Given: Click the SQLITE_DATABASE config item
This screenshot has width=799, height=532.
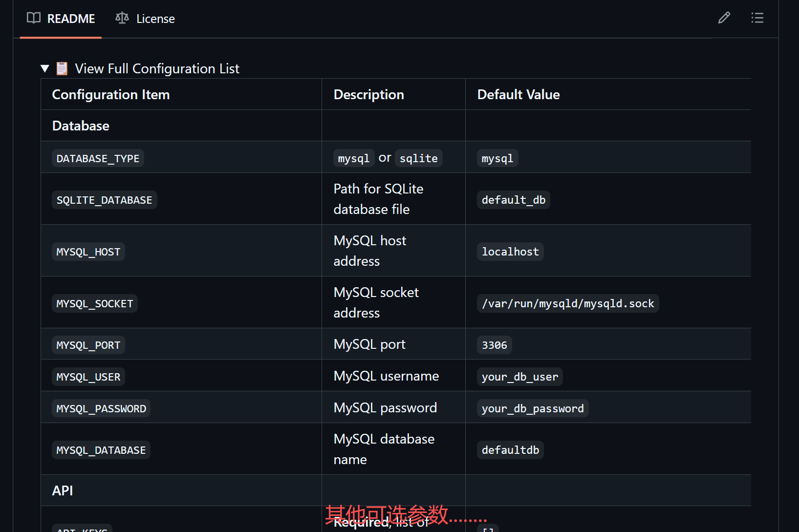Looking at the screenshot, I should (x=104, y=200).
